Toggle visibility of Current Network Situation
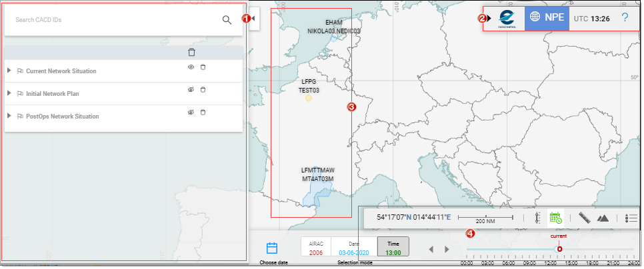This screenshot has height=269, width=644. (x=191, y=67)
